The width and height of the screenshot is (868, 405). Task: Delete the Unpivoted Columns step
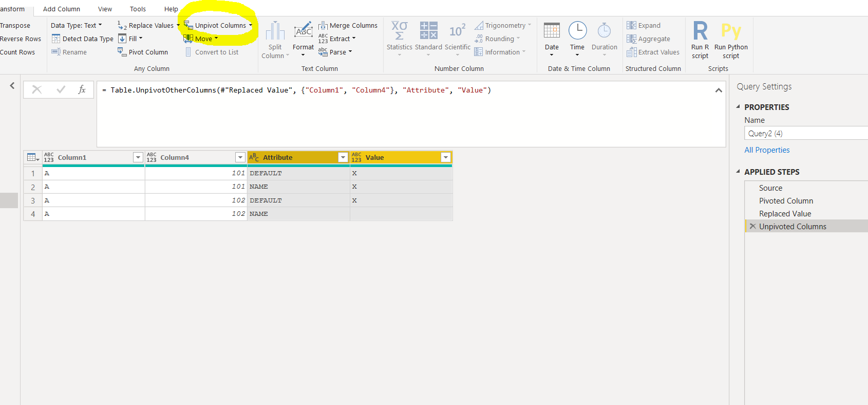(752, 226)
